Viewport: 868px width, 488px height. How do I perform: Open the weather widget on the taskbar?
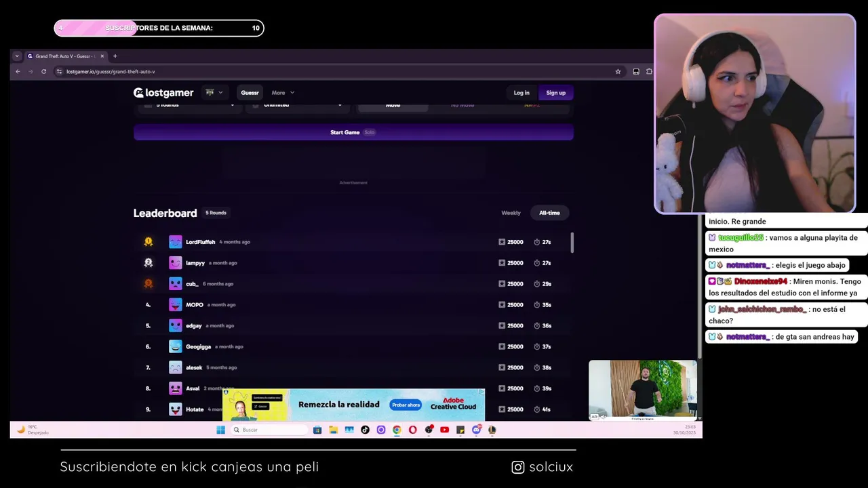click(33, 430)
